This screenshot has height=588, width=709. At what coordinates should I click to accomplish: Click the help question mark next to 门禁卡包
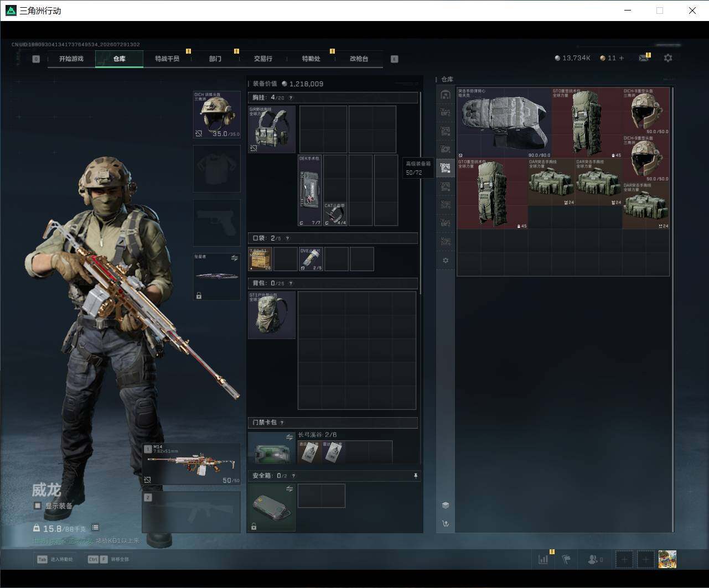[282, 423]
